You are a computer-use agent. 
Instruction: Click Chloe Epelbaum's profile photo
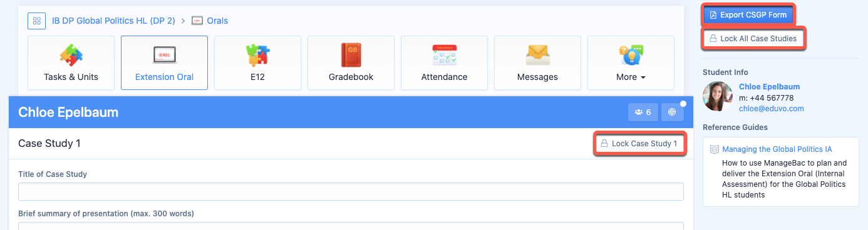point(718,96)
